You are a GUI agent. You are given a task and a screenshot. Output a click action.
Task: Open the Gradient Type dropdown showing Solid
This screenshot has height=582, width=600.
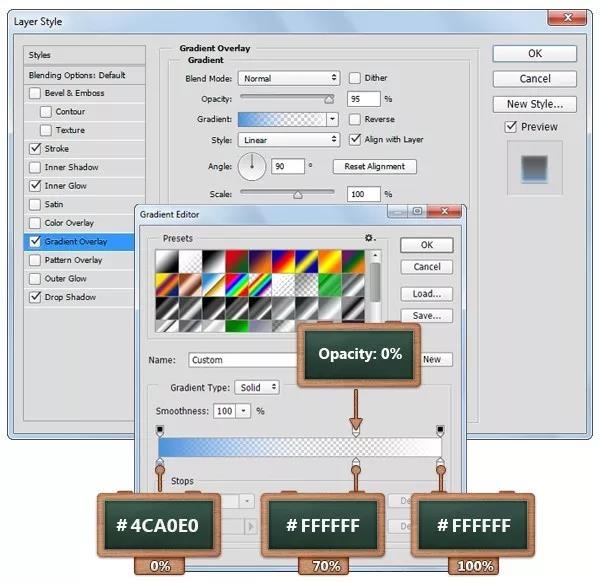pos(257,388)
